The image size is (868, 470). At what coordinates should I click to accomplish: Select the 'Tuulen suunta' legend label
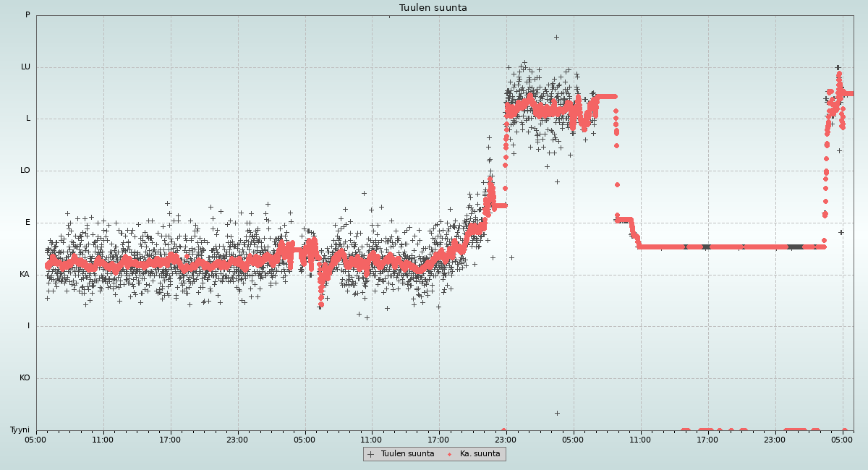(x=407, y=454)
